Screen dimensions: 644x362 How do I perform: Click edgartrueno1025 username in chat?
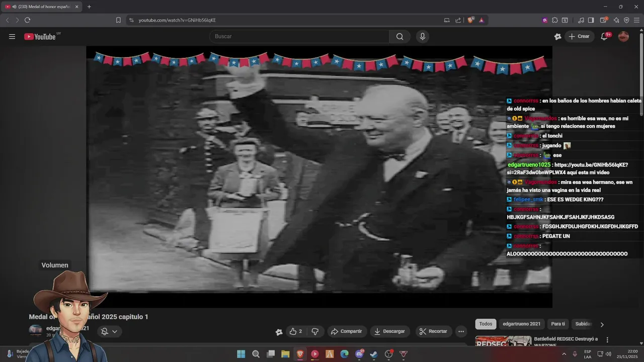529,165
